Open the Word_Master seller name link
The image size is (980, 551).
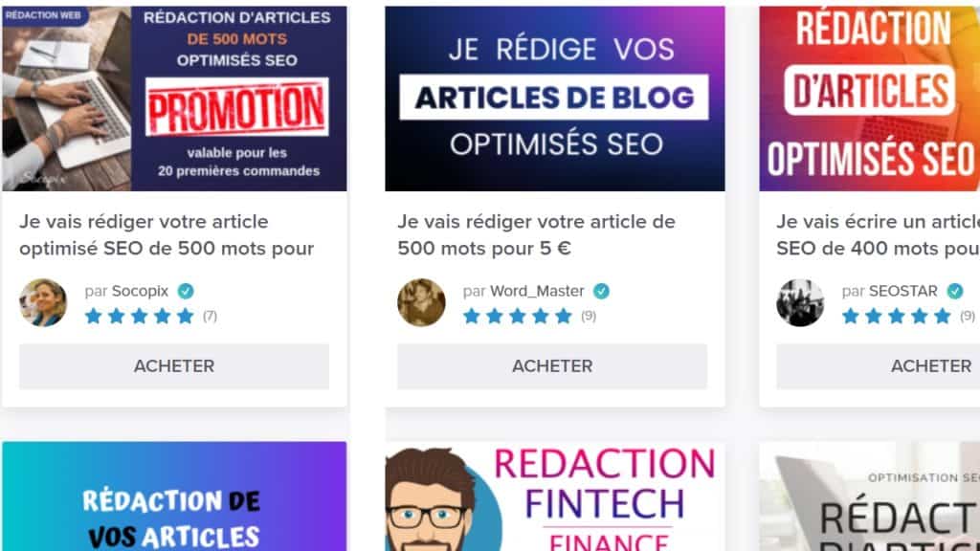pos(537,291)
